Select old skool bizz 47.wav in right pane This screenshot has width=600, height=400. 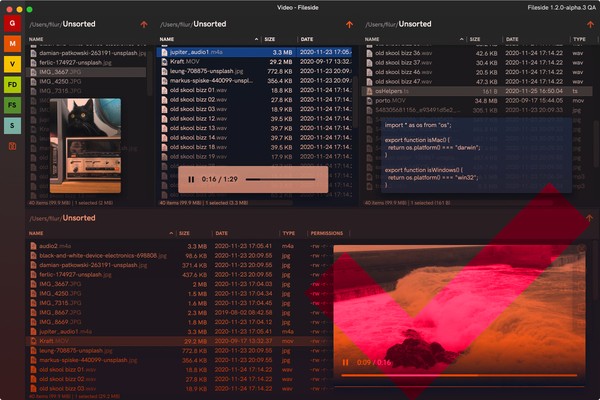pyautogui.click(x=477, y=82)
